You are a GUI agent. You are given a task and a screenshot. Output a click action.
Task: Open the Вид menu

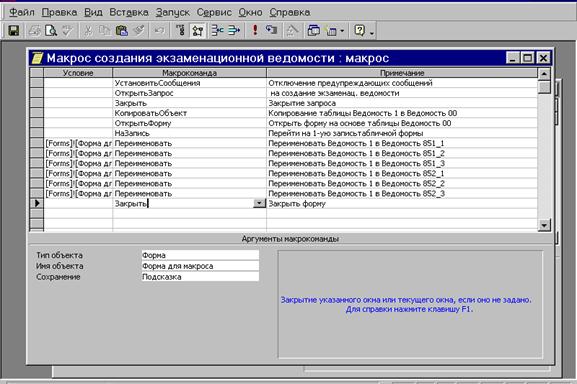(93, 13)
